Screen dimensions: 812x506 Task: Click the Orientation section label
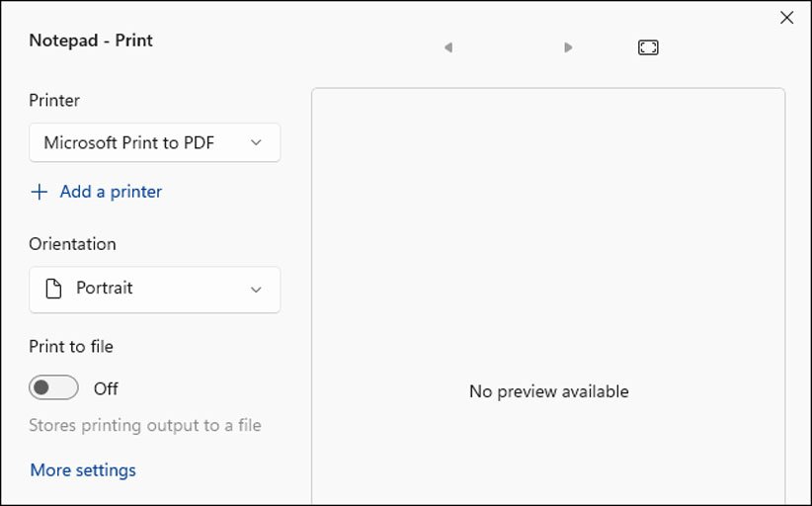[x=72, y=244]
